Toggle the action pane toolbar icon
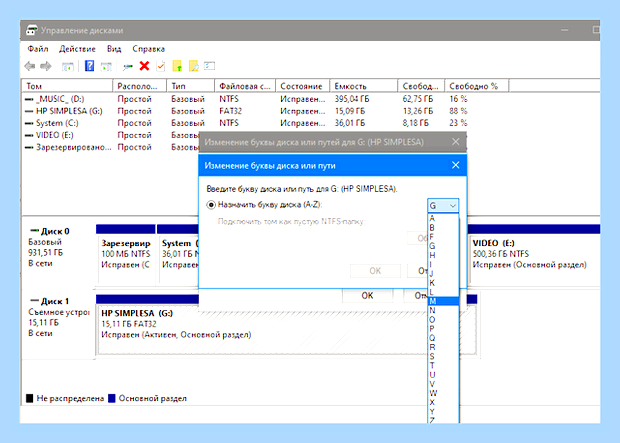The image size is (620, 443). [x=106, y=66]
